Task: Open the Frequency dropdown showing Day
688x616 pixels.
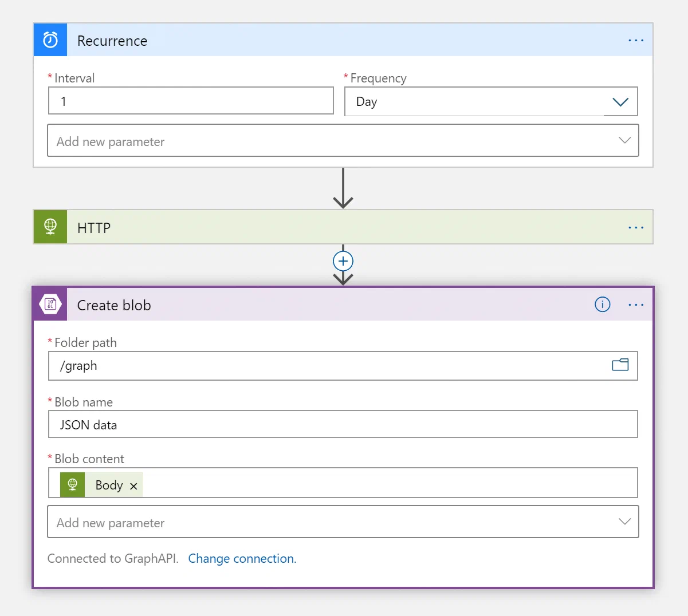Action: 491,102
